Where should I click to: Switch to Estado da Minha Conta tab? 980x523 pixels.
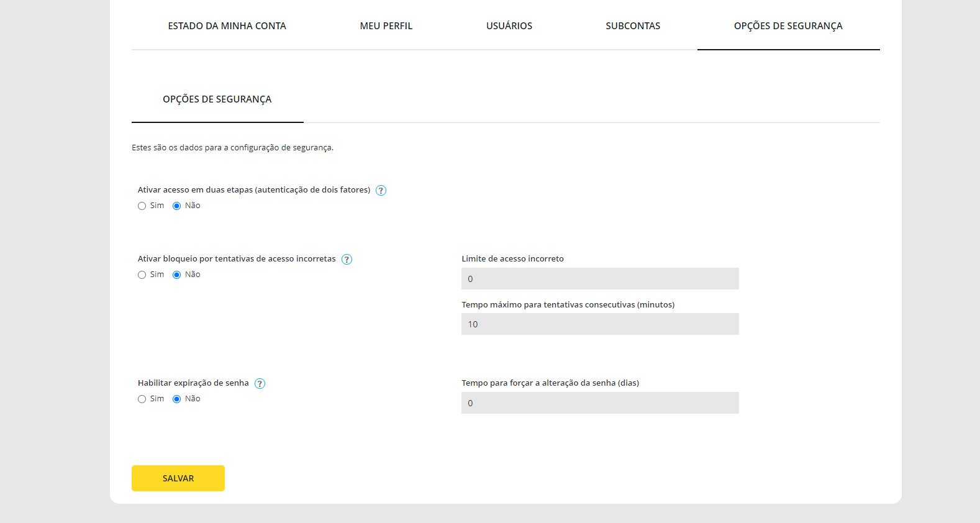(x=227, y=26)
